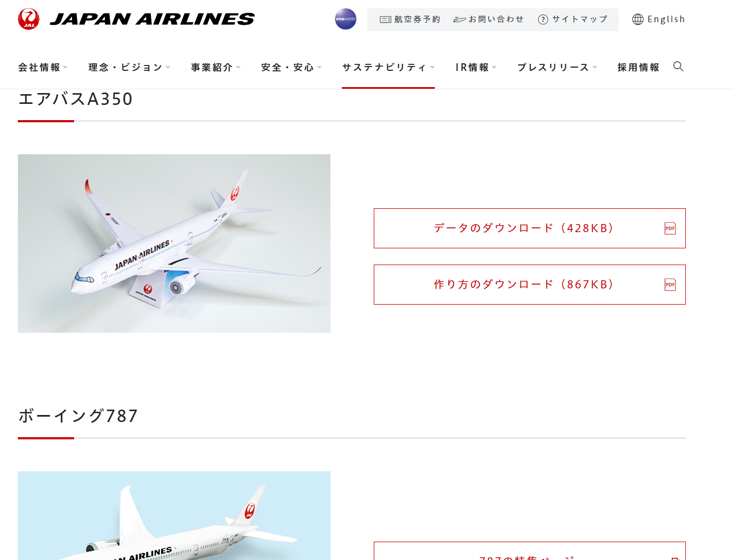The height and width of the screenshot is (560, 734).
Task: Select 採用情報 in navigation bar
Action: (x=638, y=67)
